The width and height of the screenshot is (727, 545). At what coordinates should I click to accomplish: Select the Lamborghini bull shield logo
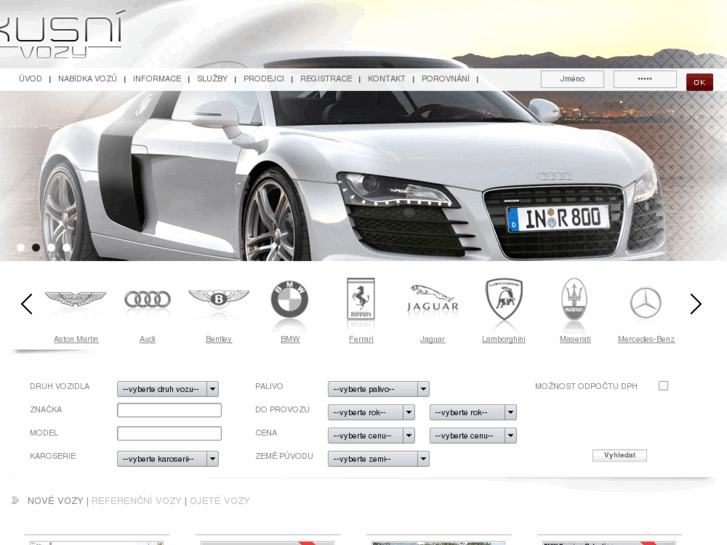click(x=504, y=299)
